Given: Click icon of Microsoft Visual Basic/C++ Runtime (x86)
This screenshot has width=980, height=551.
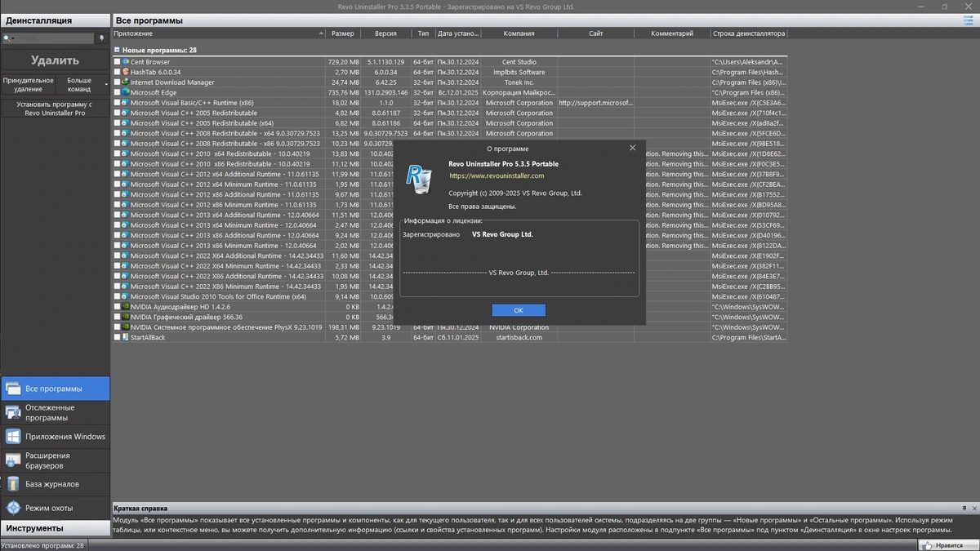Looking at the screenshot, I should coord(125,103).
